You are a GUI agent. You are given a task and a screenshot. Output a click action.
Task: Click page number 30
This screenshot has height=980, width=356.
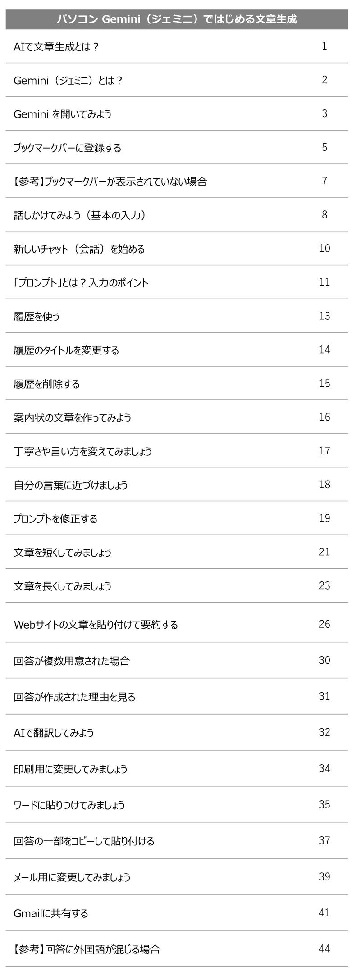(x=324, y=660)
